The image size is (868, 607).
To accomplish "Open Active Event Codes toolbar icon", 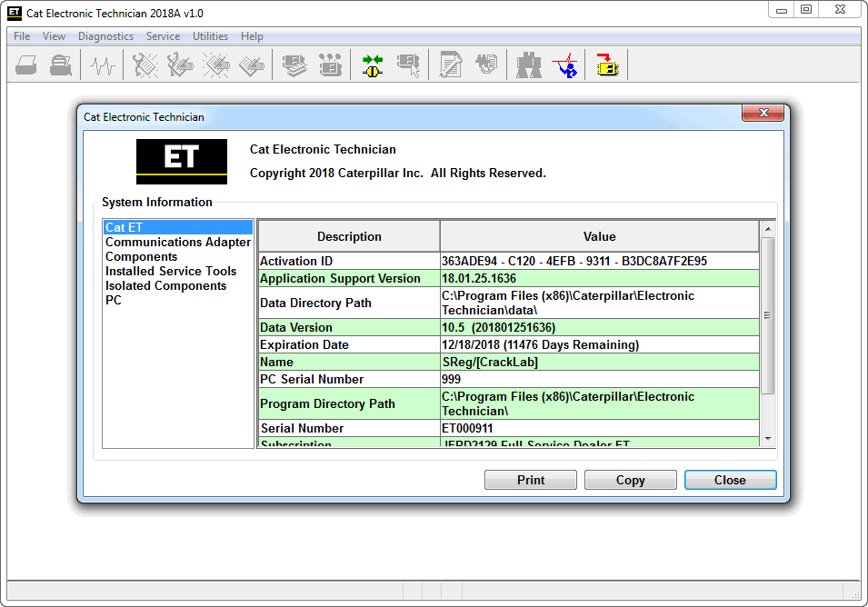I will click(x=216, y=65).
